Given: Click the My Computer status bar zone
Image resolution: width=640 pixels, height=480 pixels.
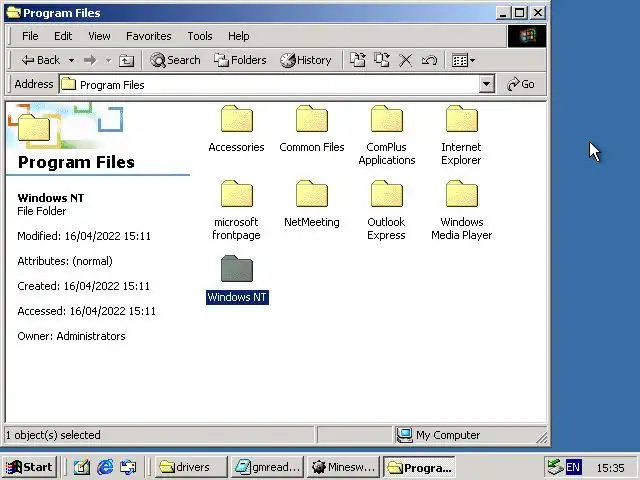Looking at the screenshot, I should tap(470, 435).
